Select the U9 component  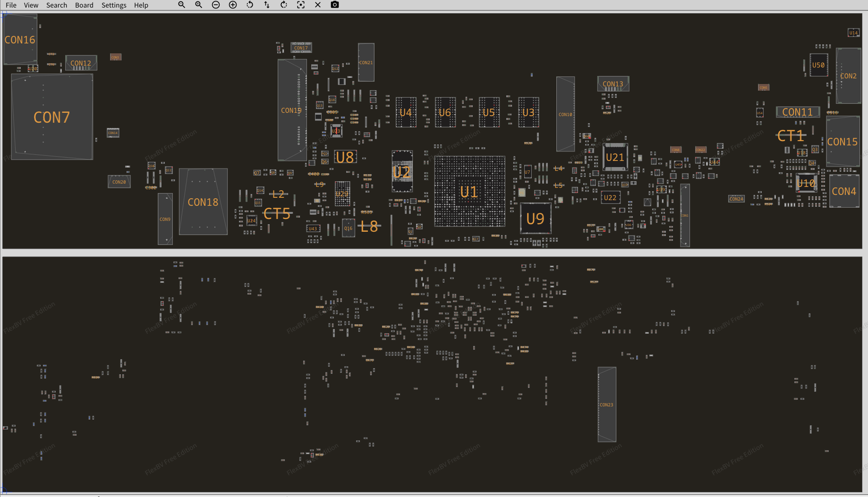pyautogui.click(x=536, y=219)
